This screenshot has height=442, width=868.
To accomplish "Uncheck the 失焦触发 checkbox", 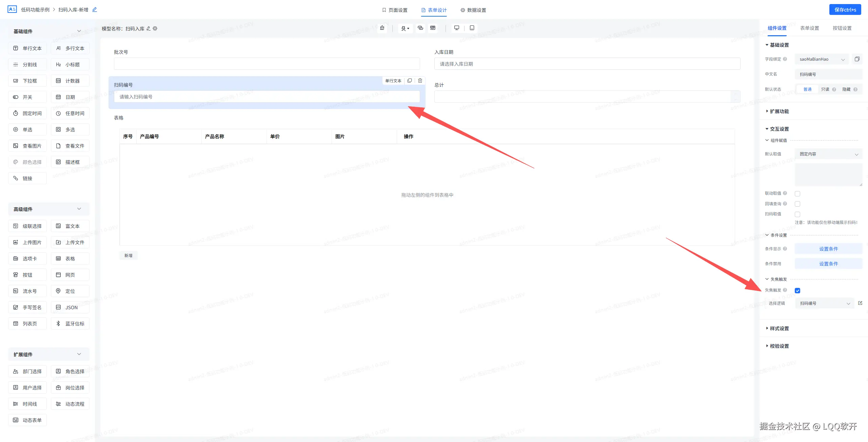I will 797,291.
